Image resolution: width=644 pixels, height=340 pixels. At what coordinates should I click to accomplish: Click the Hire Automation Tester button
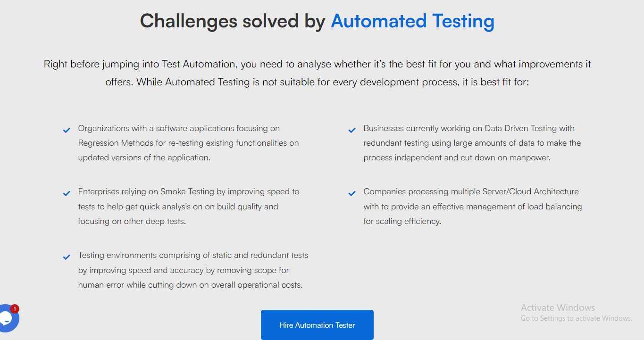point(317,325)
